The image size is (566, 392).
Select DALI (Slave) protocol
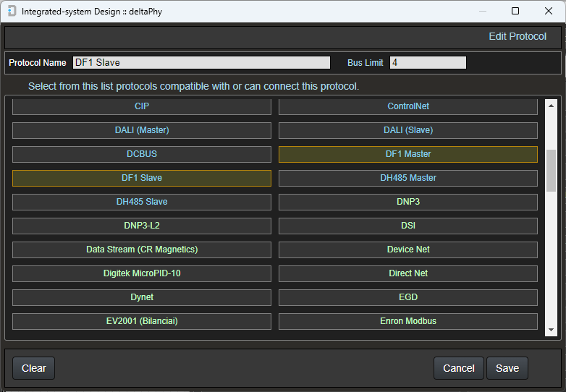408,130
